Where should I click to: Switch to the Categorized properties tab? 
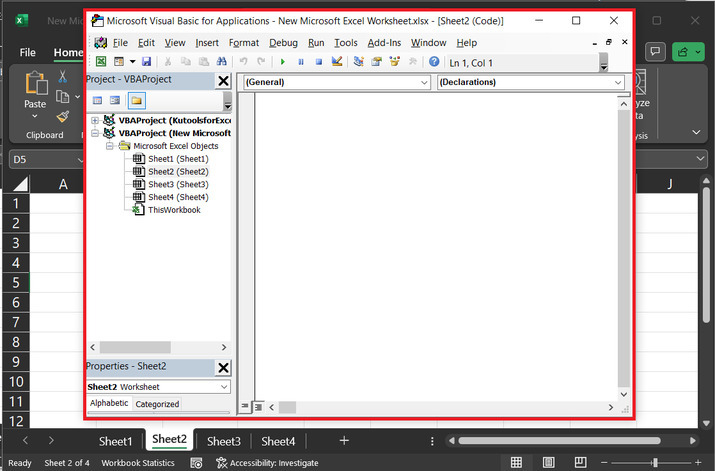coord(157,404)
